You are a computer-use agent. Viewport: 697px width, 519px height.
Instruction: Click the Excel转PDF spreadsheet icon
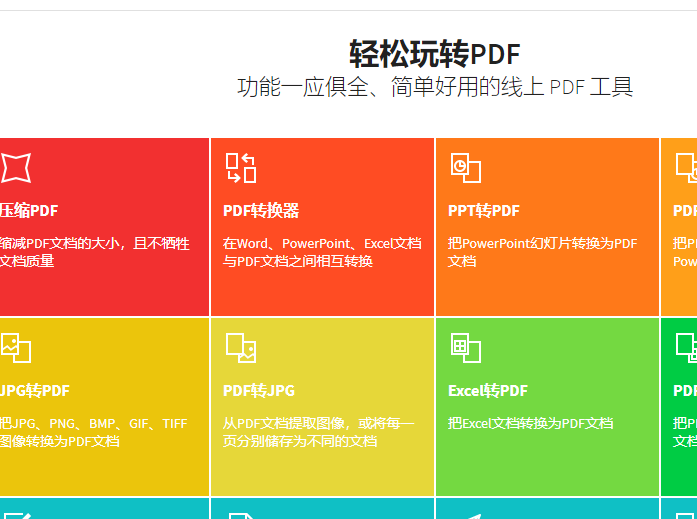tap(465, 348)
